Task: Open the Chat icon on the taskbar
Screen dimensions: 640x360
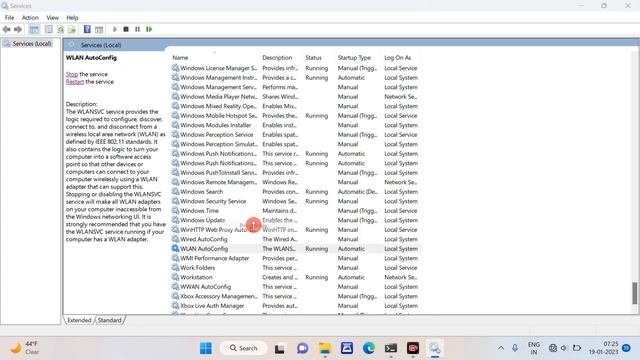Action: pyautogui.click(x=302, y=348)
